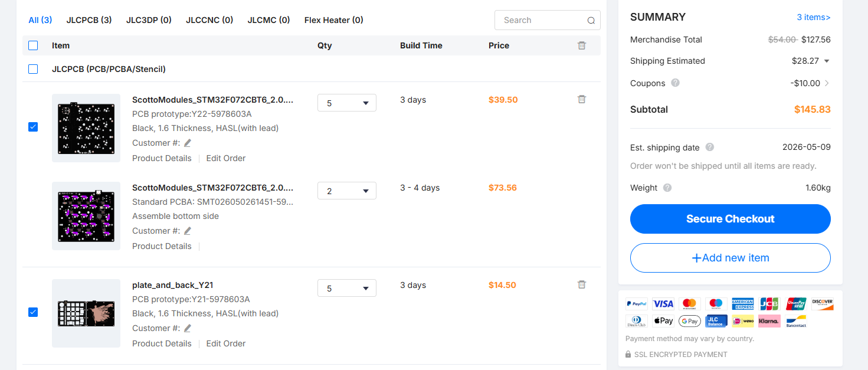Edit Customer # pencil for plate_and_back_Y21
Image resolution: width=868 pixels, height=370 pixels.
188,328
